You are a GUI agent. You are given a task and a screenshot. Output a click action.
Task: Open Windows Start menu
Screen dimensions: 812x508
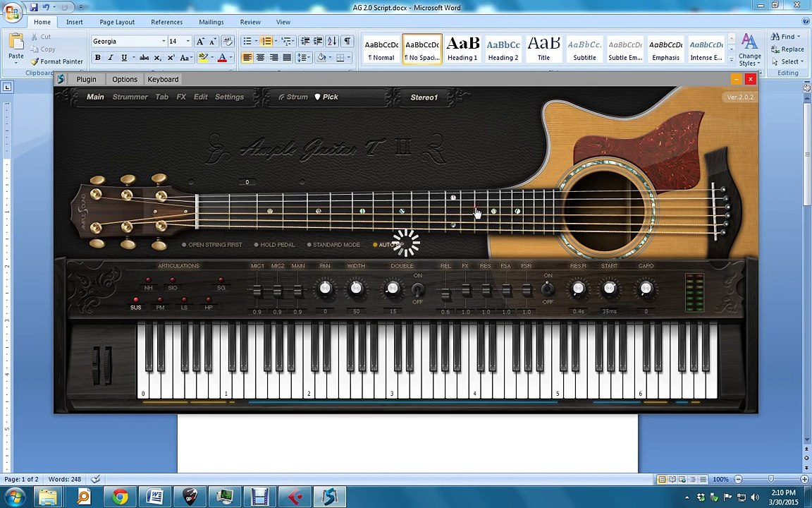tap(15, 497)
